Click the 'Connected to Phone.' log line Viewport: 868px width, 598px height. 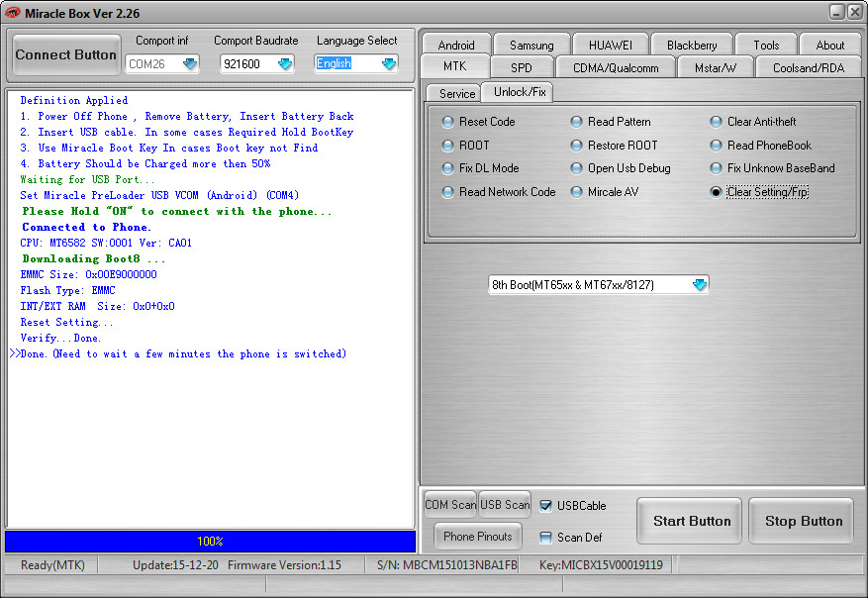[86, 227]
